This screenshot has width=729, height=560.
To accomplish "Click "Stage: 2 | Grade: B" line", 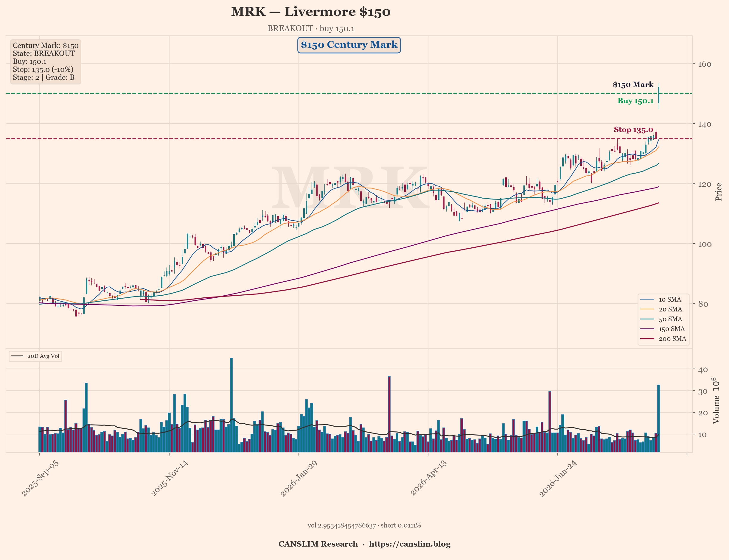I will [x=43, y=78].
